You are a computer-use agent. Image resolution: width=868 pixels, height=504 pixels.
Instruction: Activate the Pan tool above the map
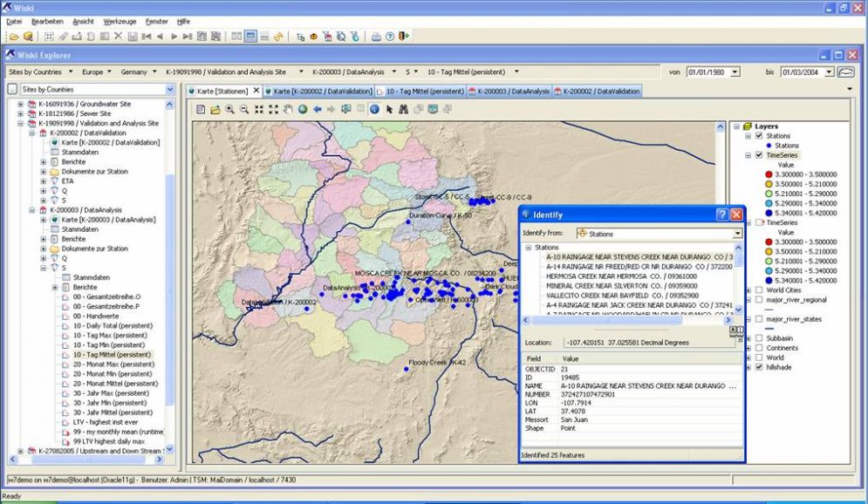(x=288, y=109)
